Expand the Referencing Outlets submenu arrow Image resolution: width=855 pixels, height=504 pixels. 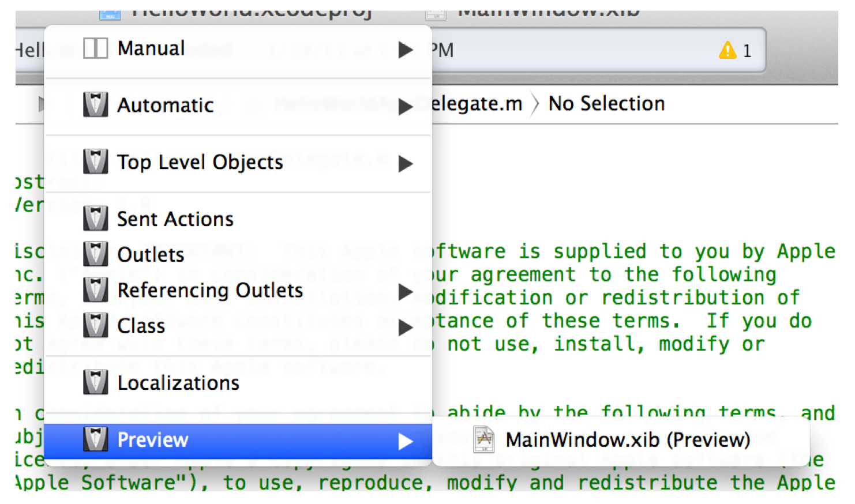[x=406, y=292]
